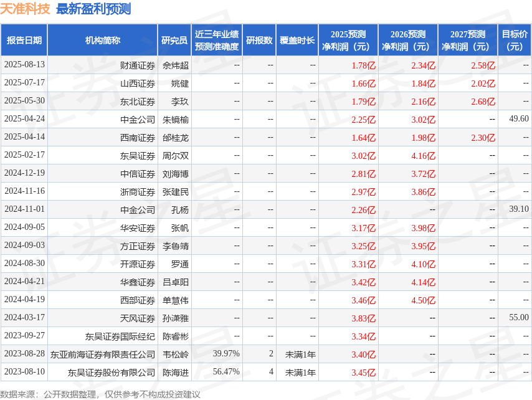The height and width of the screenshot is (400, 532).
Task: Click the 研报数 column header
Action: (x=259, y=40)
